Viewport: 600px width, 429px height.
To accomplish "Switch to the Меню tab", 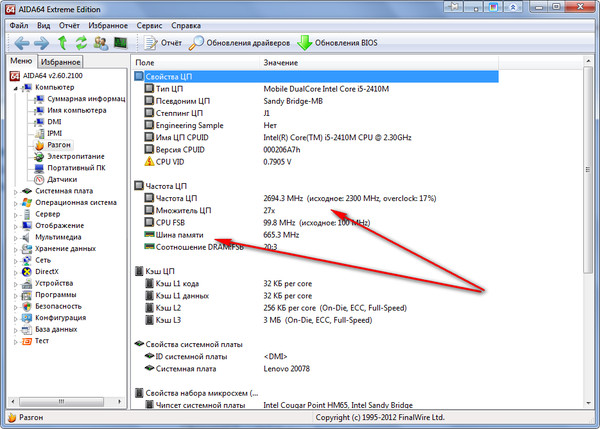I will 21,61.
